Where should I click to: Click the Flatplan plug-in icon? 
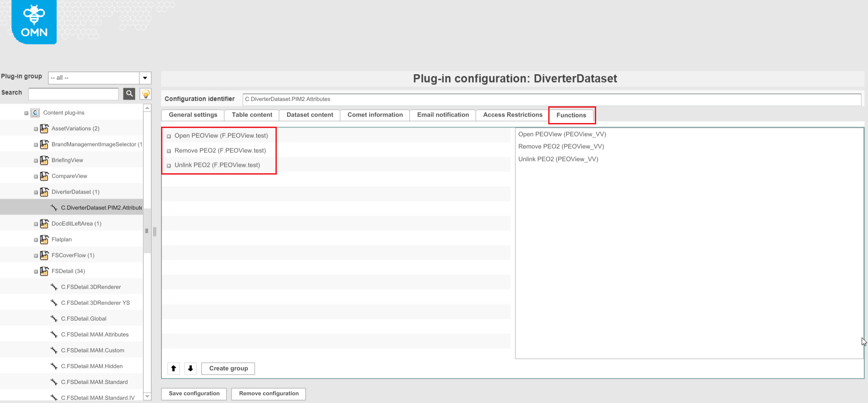(x=44, y=239)
